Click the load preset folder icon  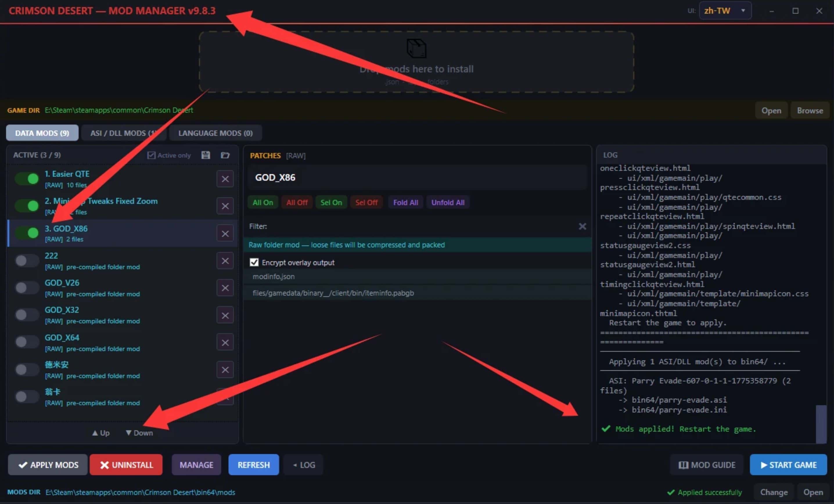coord(225,155)
